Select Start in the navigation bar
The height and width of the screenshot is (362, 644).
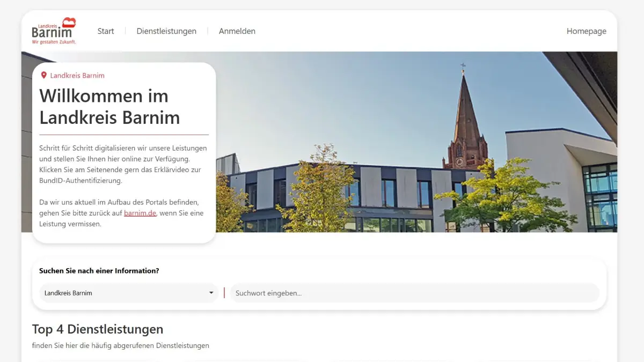(x=105, y=31)
